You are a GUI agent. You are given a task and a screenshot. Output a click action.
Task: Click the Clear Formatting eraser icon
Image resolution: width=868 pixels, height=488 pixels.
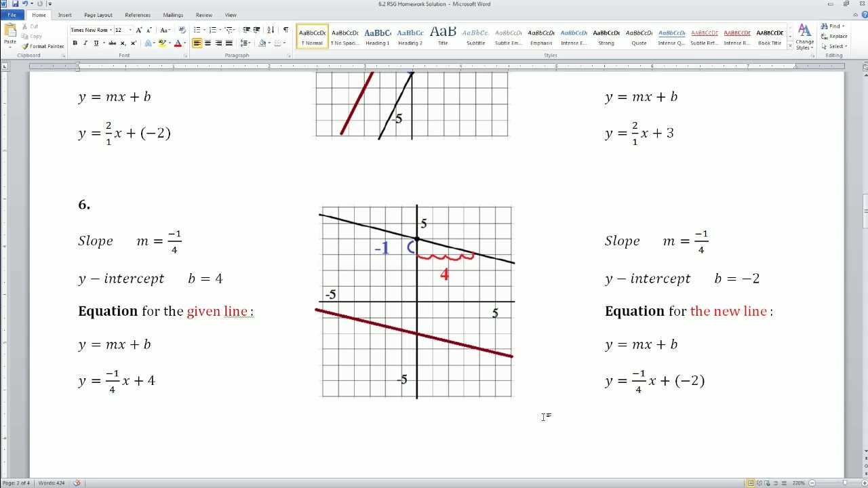coord(182,30)
